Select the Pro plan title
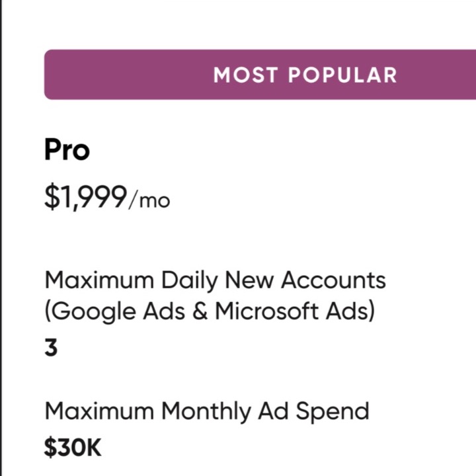Screen dimensions: 476x476 [67, 151]
